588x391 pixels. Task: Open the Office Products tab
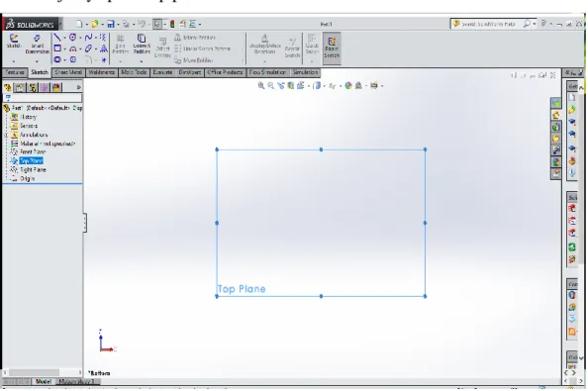225,72
